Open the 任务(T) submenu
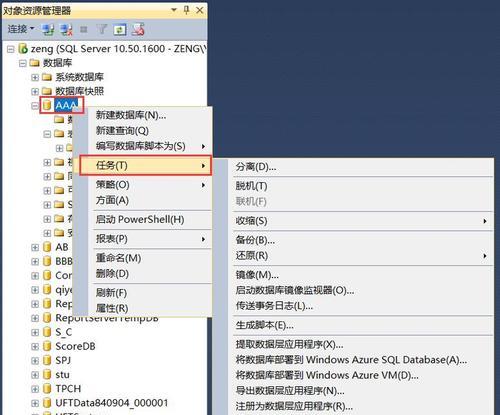The height and width of the screenshot is (415, 500). (145, 165)
